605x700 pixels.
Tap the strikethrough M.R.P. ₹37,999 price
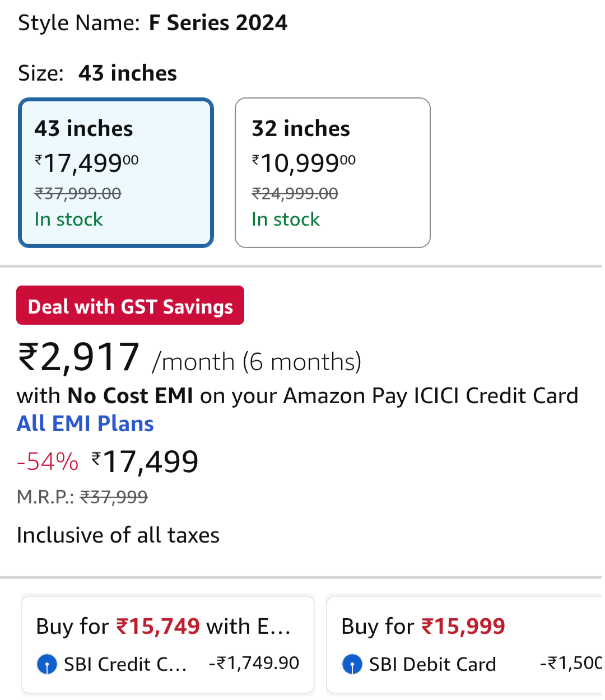pyautogui.click(x=114, y=497)
